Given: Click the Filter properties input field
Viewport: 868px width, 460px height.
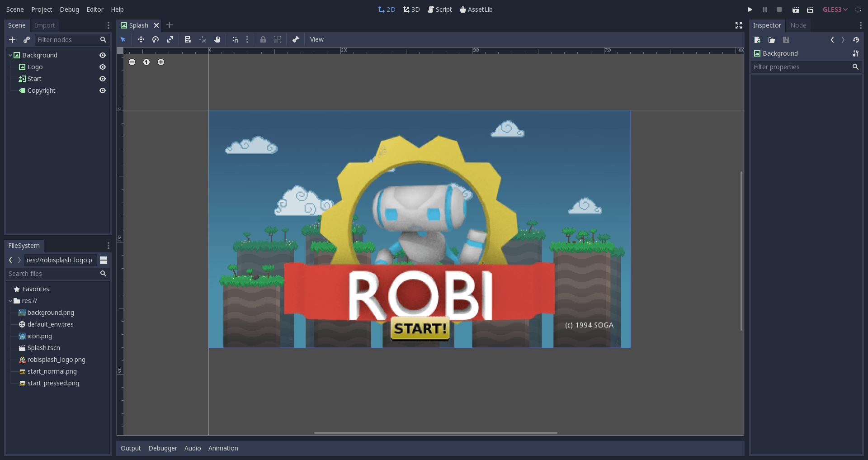Looking at the screenshot, I should tap(806, 67).
